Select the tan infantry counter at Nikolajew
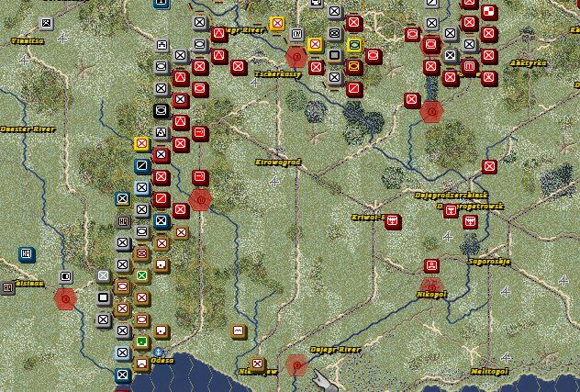Viewport: 580px width, 392px height. pos(257,364)
